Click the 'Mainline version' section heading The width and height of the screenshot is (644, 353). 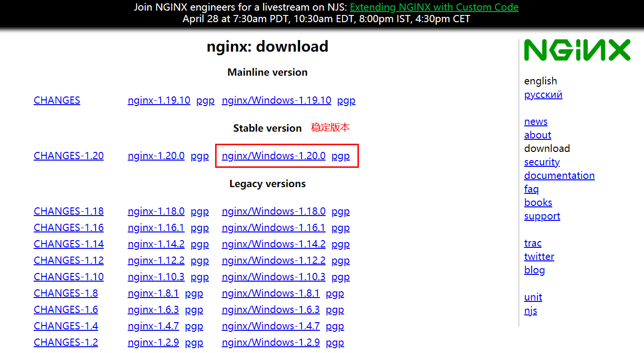(268, 72)
